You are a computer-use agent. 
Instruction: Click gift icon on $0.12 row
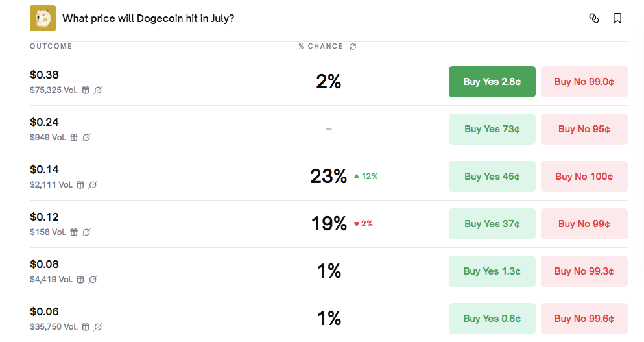tap(74, 232)
